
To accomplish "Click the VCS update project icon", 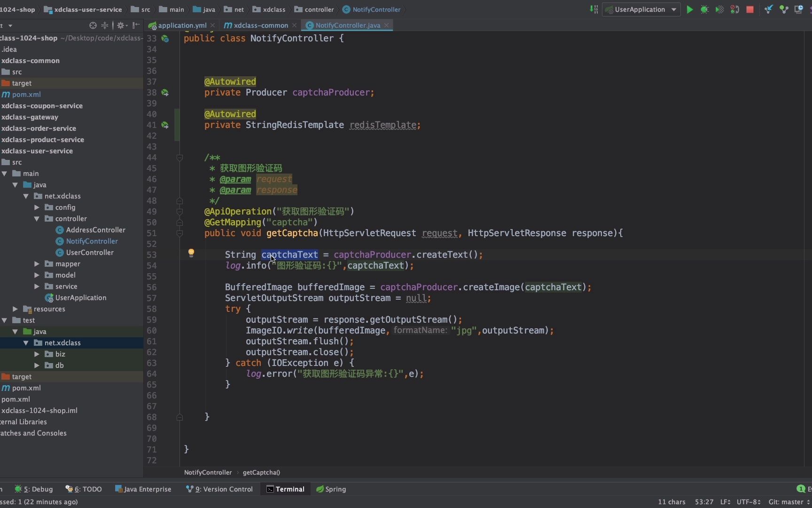I will click(x=769, y=9).
